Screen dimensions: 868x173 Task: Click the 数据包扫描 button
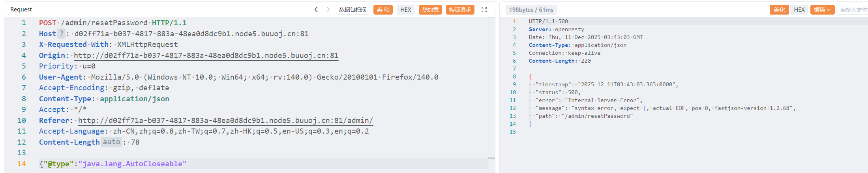tap(352, 9)
